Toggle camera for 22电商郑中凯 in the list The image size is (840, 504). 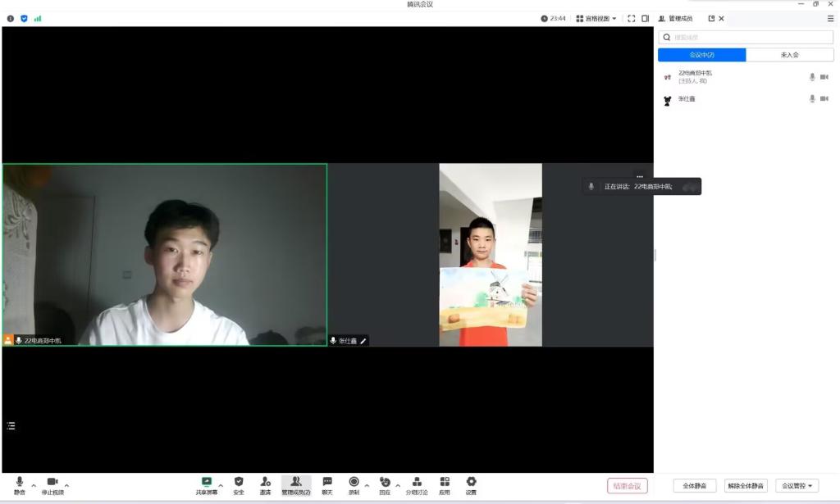tap(824, 77)
